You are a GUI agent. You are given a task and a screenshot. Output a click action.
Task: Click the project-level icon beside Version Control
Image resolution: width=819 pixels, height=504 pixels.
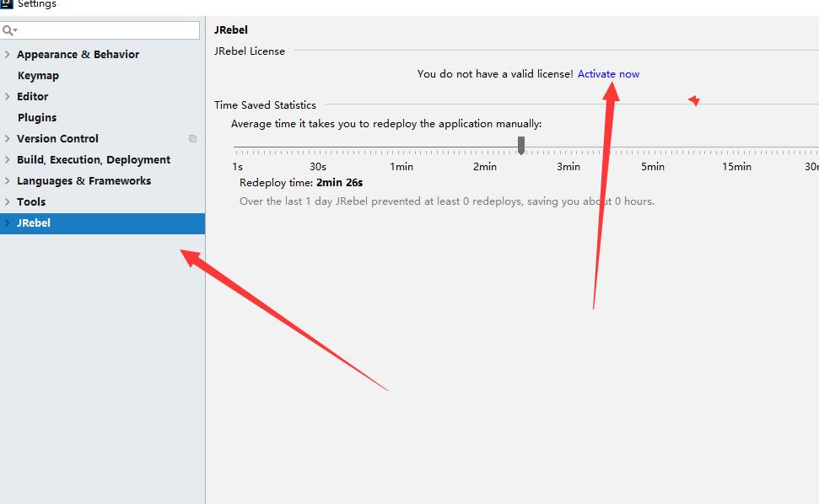pos(193,139)
